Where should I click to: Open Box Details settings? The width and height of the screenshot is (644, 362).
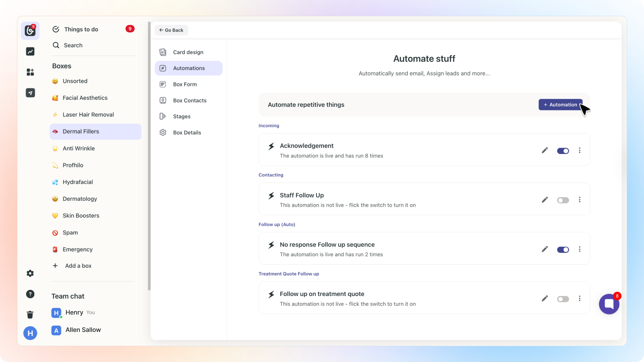coord(189,132)
